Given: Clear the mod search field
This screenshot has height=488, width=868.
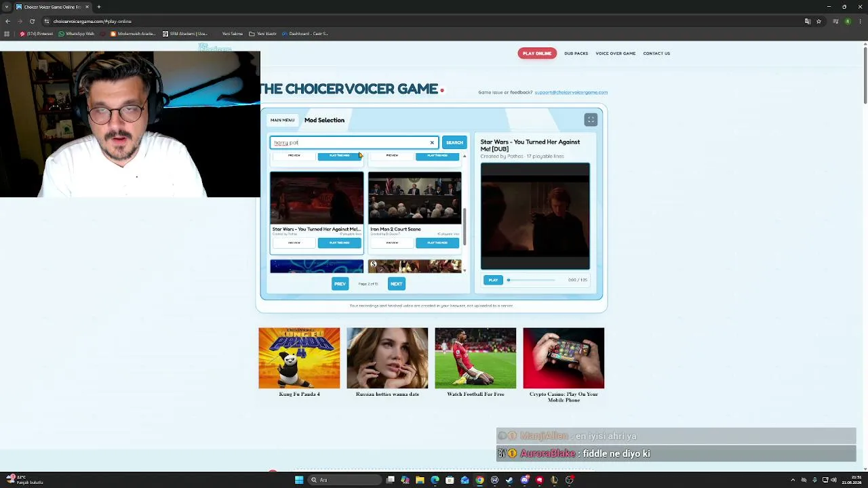Looking at the screenshot, I should point(432,143).
